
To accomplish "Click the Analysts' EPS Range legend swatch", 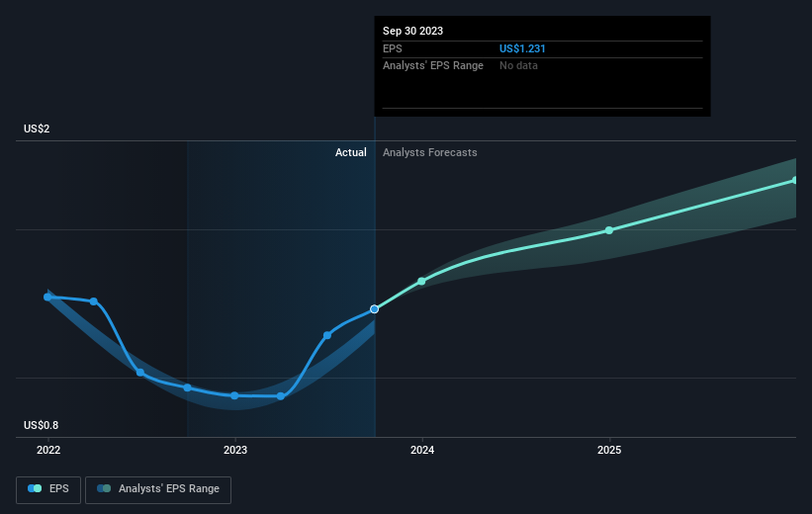I will [104, 488].
